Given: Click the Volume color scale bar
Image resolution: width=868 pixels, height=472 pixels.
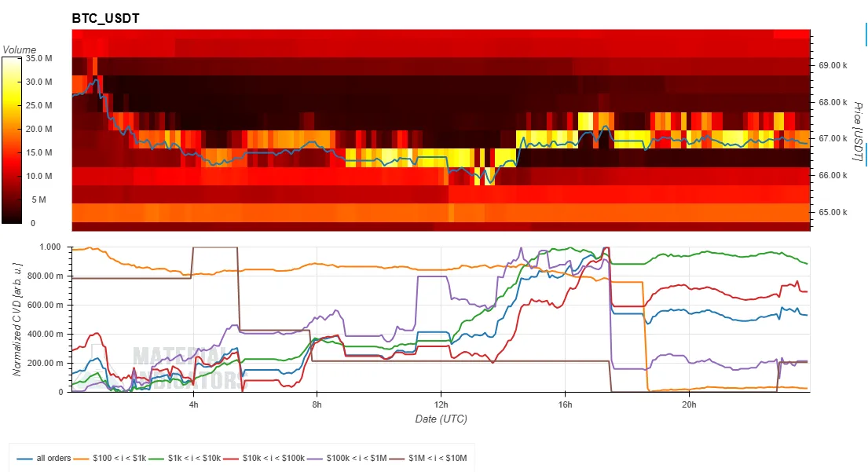Looking at the screenshot, I should coord(13,140).
